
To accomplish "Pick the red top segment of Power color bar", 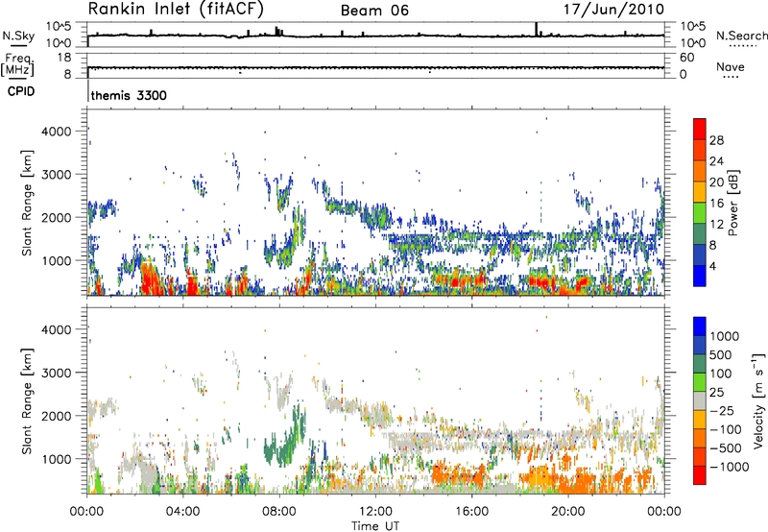I will pos(700,130).
